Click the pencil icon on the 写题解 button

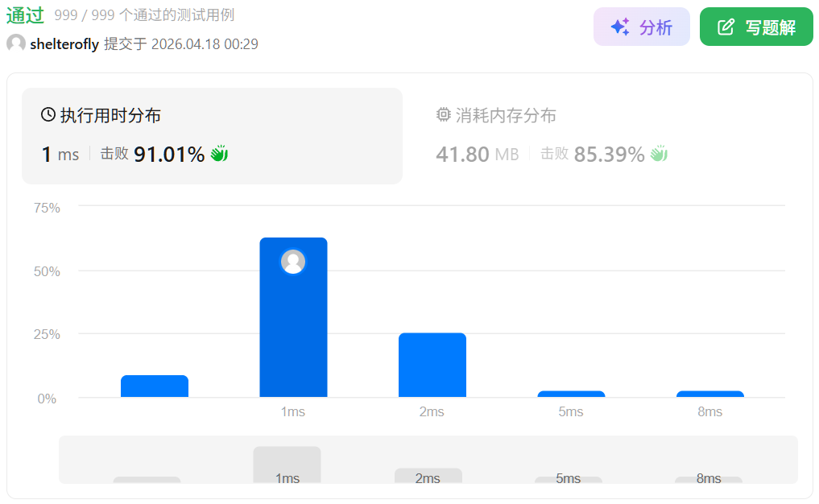(x=726, y=27)
